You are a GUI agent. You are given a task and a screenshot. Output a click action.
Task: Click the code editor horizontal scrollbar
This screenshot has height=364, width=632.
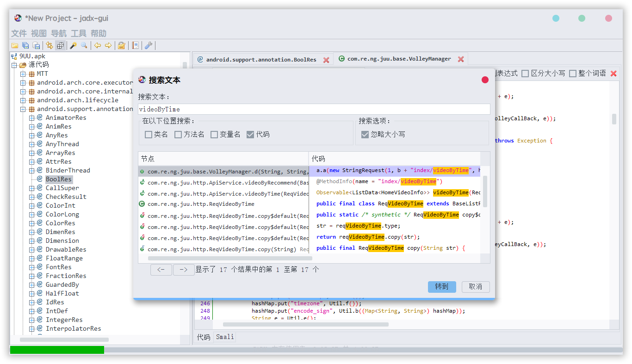(x=306, y=324)
